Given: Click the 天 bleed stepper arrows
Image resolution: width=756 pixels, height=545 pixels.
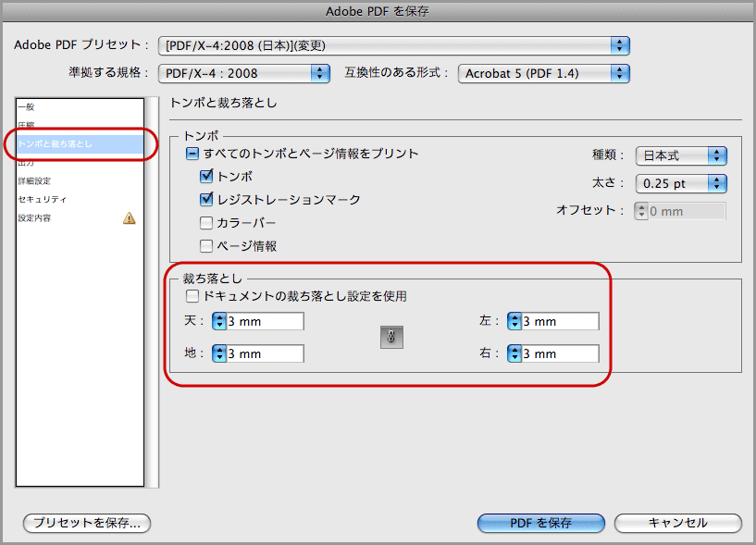Looking at the screenshot, I should [x=219, y=321].
